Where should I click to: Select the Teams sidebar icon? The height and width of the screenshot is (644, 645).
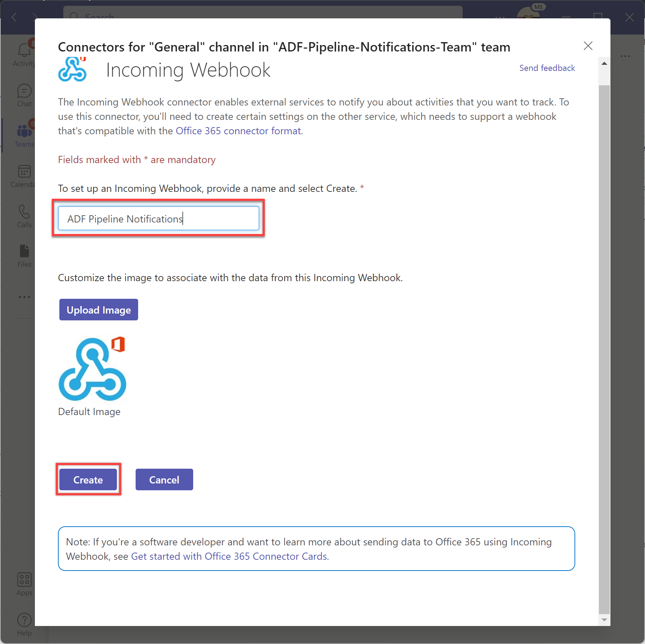point(24,131)
